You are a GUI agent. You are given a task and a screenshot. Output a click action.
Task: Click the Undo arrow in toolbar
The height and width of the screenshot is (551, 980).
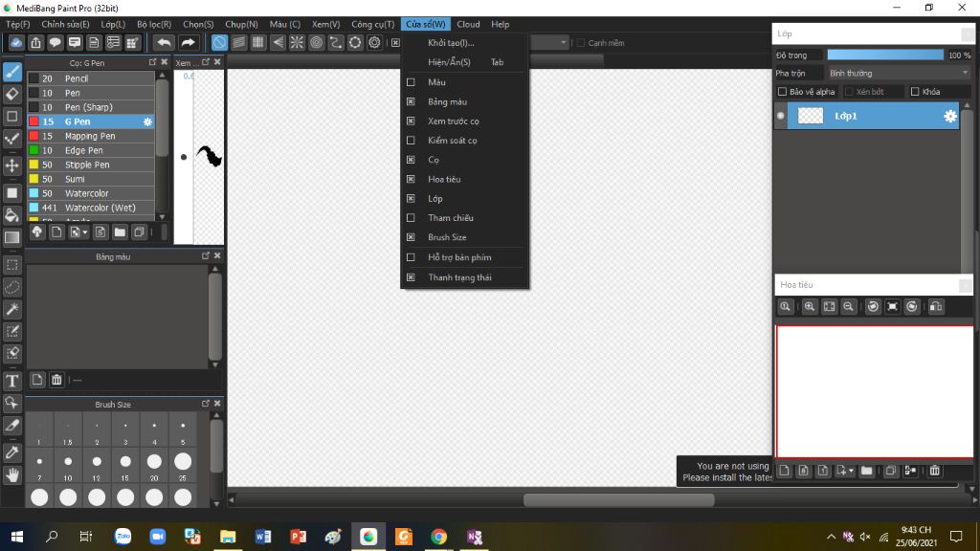[164, 42]
